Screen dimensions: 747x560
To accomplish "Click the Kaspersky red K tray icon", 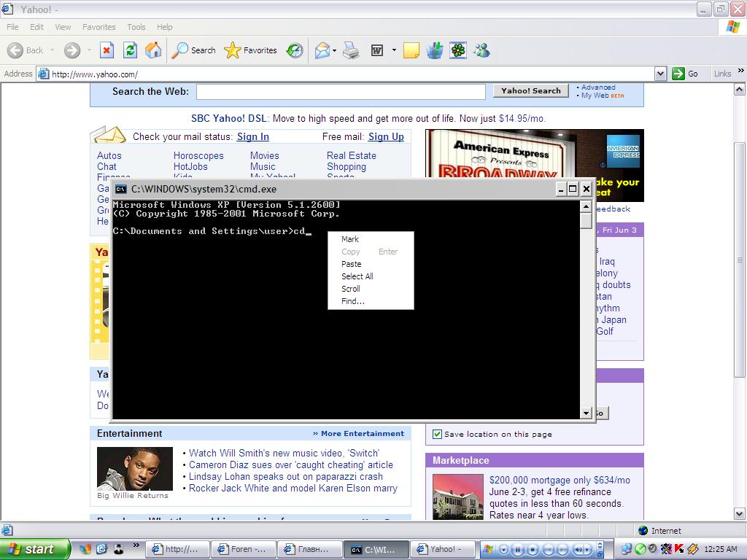I will (679, 548).
